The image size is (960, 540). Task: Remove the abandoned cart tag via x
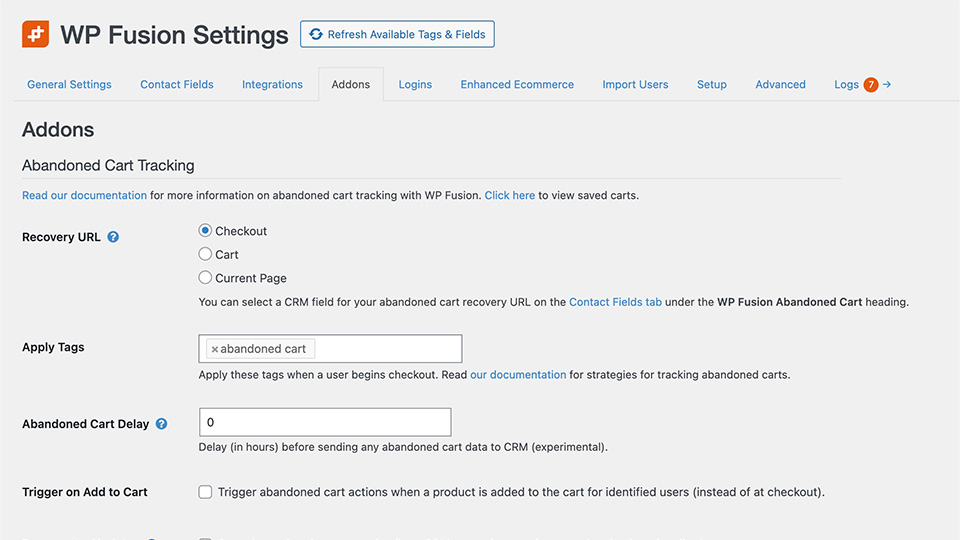tap(214, 349)
